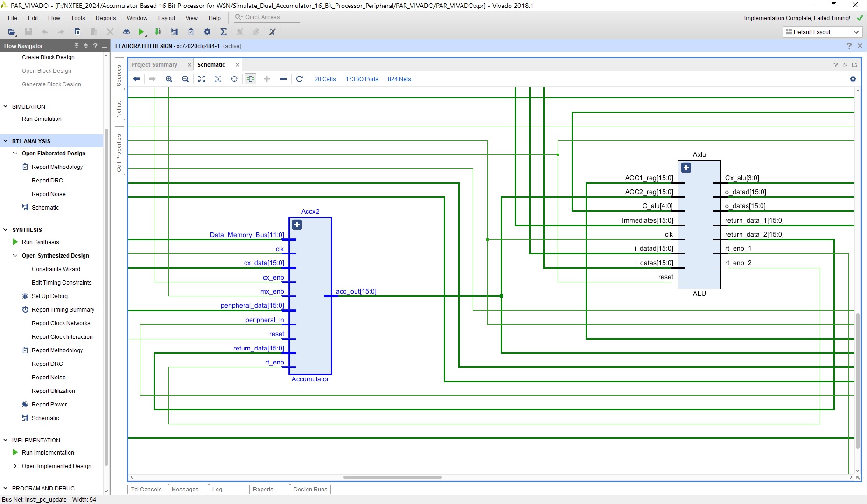Click the Copy document toolbar icon
867x504 pixels.
tap(77, 32)
